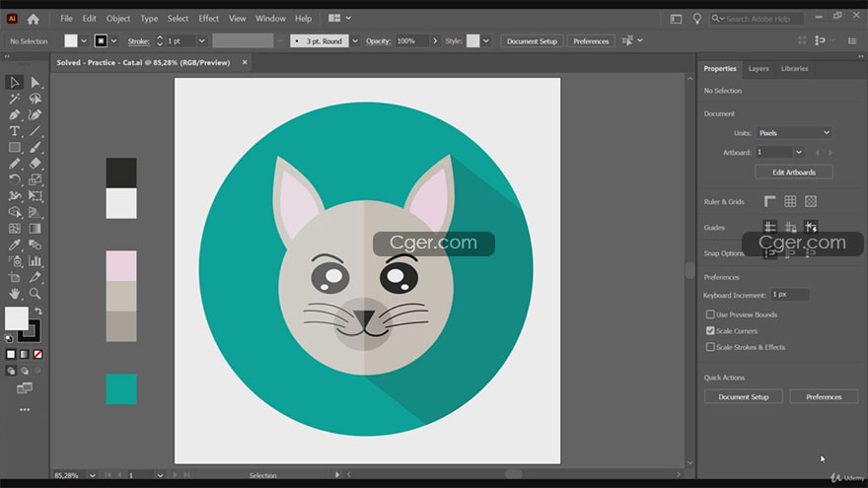Expand the Opacity slider arrow

pos(435,41)
